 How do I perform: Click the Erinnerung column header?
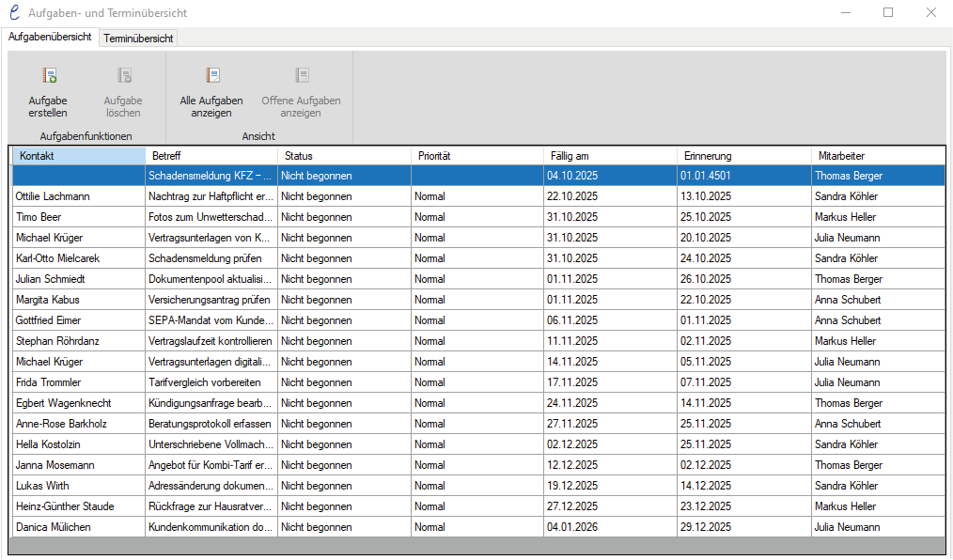(743, 156)
